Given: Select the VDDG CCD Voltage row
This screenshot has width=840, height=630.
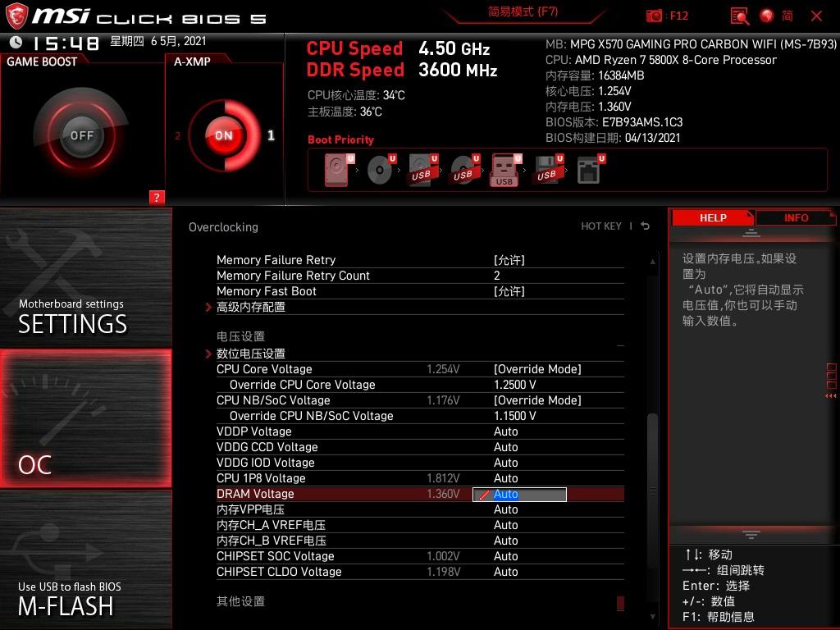Looking at the screenshot, I should (x=420, y=447).
